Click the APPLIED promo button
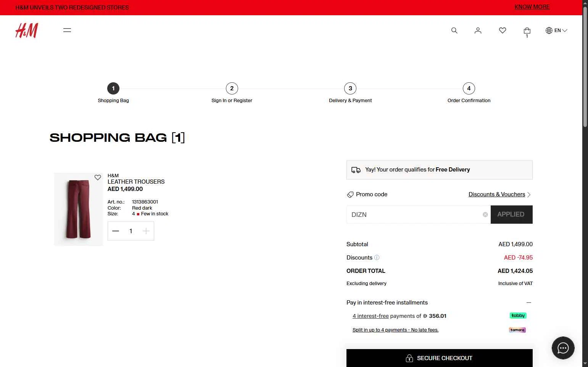 click(511, 215)
